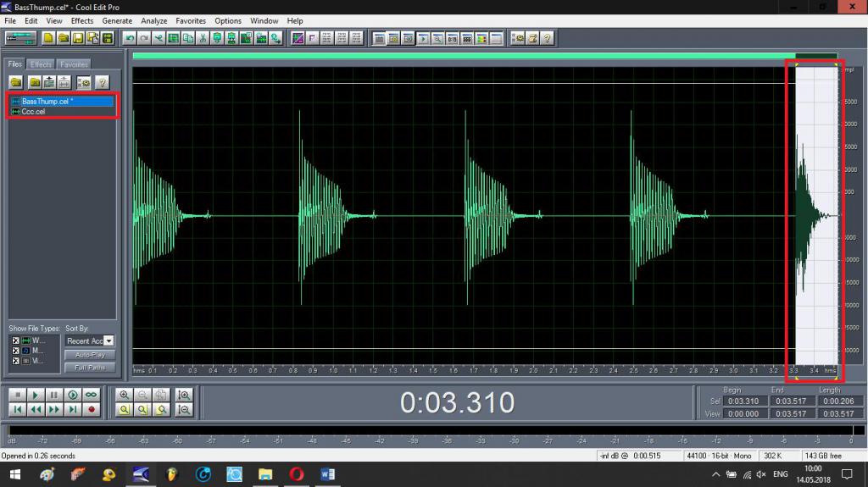Open the View menu

(53, 21)
